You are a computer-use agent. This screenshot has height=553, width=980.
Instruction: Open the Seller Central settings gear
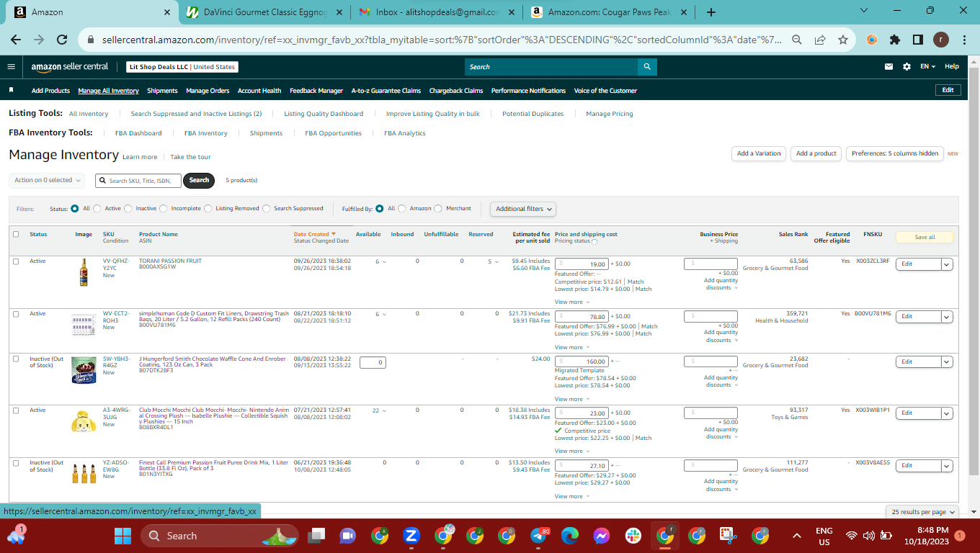906,67
